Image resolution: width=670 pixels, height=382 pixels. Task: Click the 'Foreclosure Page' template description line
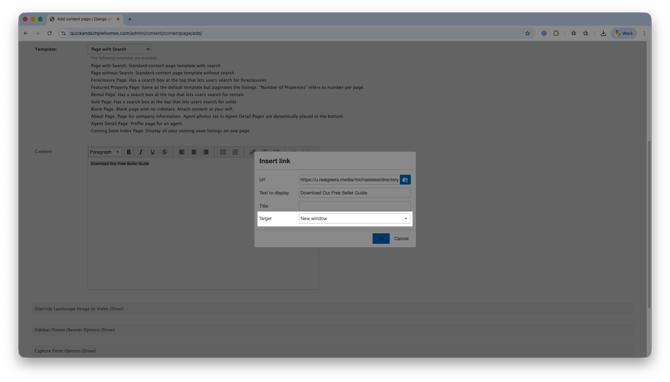point(178,80)
